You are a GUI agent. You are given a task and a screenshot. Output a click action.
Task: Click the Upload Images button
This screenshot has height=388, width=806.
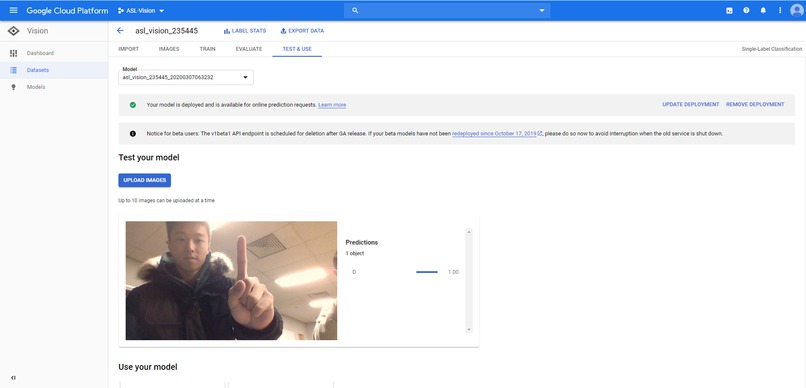(x=144, y=180)
